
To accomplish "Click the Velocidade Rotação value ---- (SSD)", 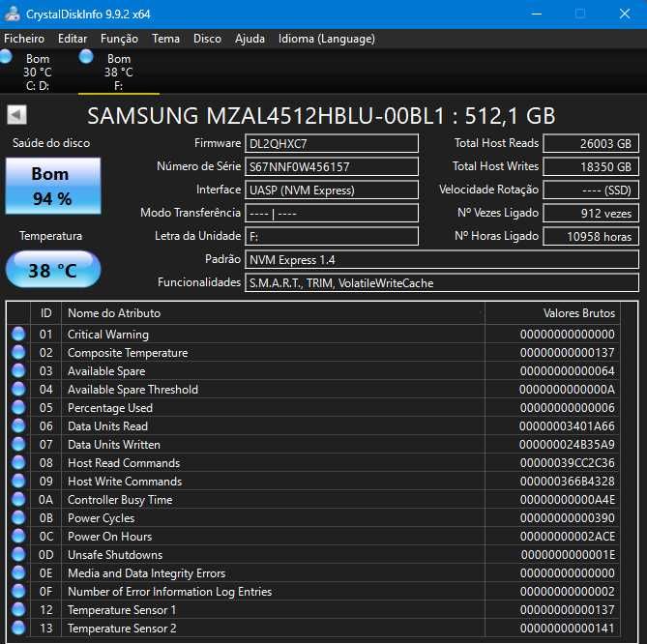I will 591,190.
